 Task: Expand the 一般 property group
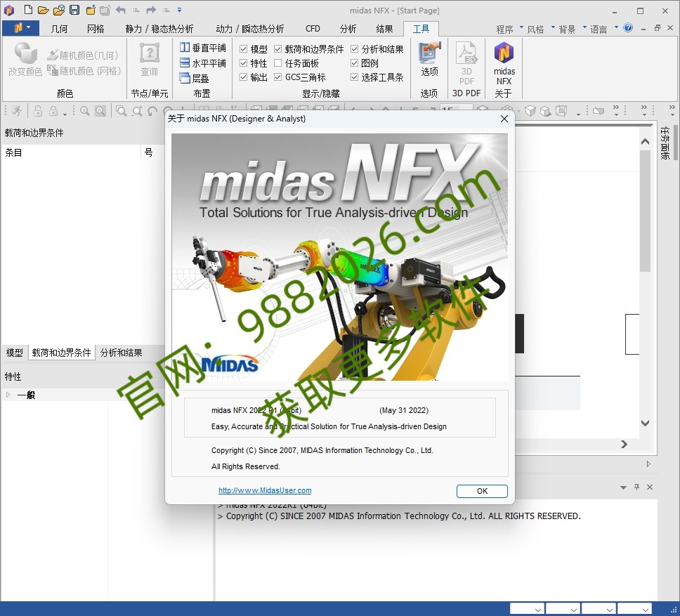8,395
